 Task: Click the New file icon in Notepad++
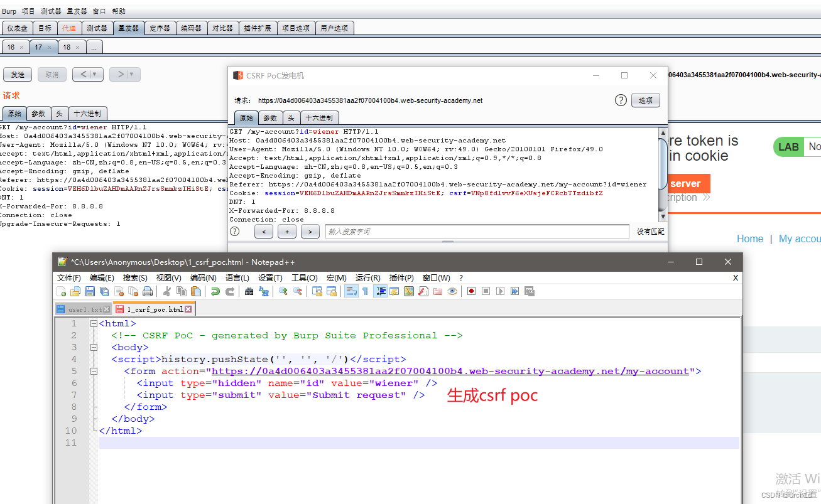coord(62,291)
